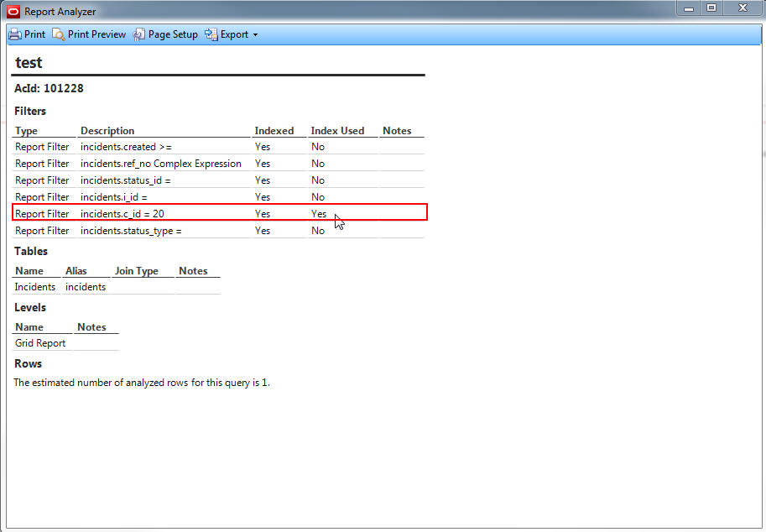Image resolution: width=766 pixels, height=532 pixels.
Task: Click the Name column header in Levels
Action: [x=29, y=327]
